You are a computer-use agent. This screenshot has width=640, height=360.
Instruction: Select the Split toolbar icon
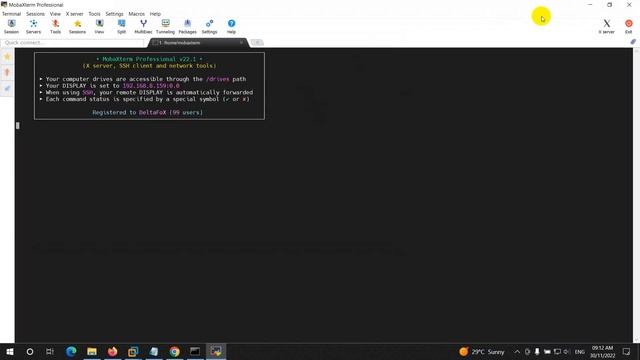tap(121, 27)
